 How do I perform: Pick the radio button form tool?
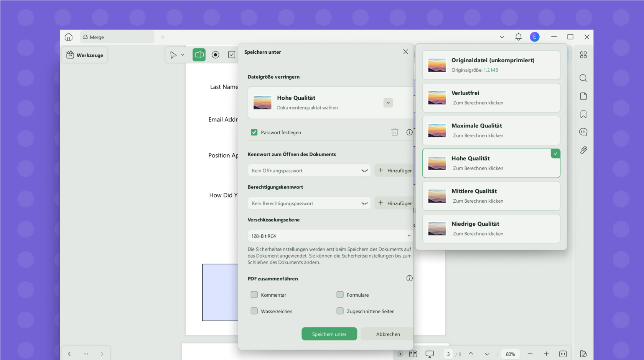(x=216, y=55)
